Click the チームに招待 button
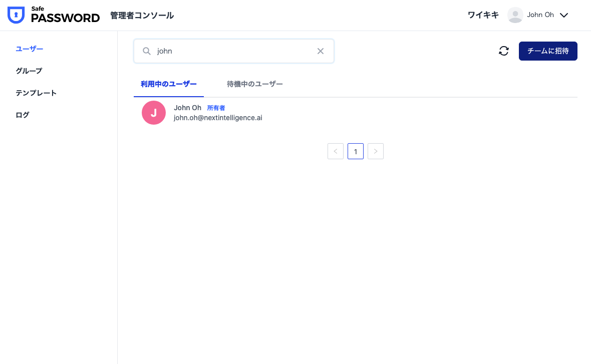The height and width of the screenshot is (364, 591). 548,51
